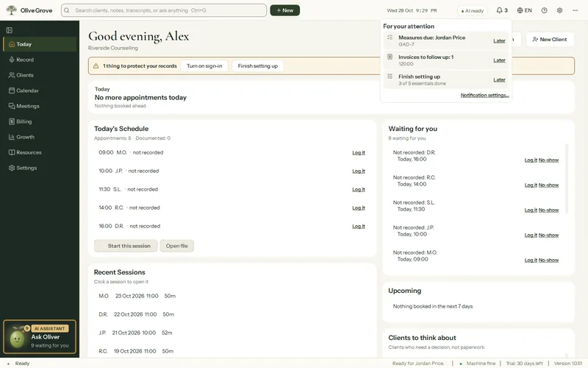Open Calendar in the sidebar
The image size is (588, 368).
[x=40, y=91]
